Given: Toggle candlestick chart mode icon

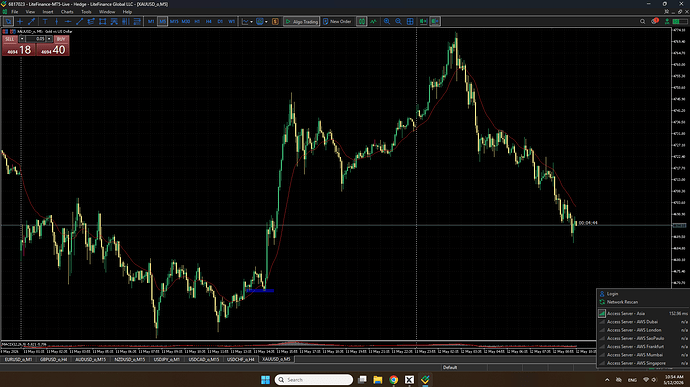Looking at the screenshot, I should pyautogui.click(x=361, y=21).
